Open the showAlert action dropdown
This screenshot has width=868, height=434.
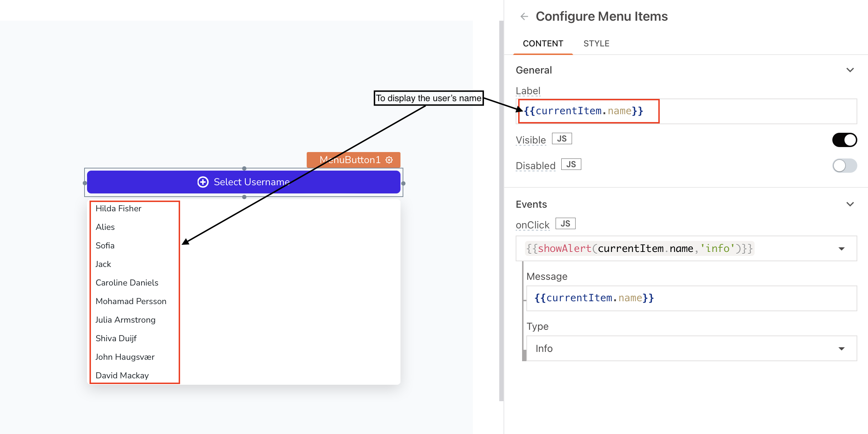point(842,248)
